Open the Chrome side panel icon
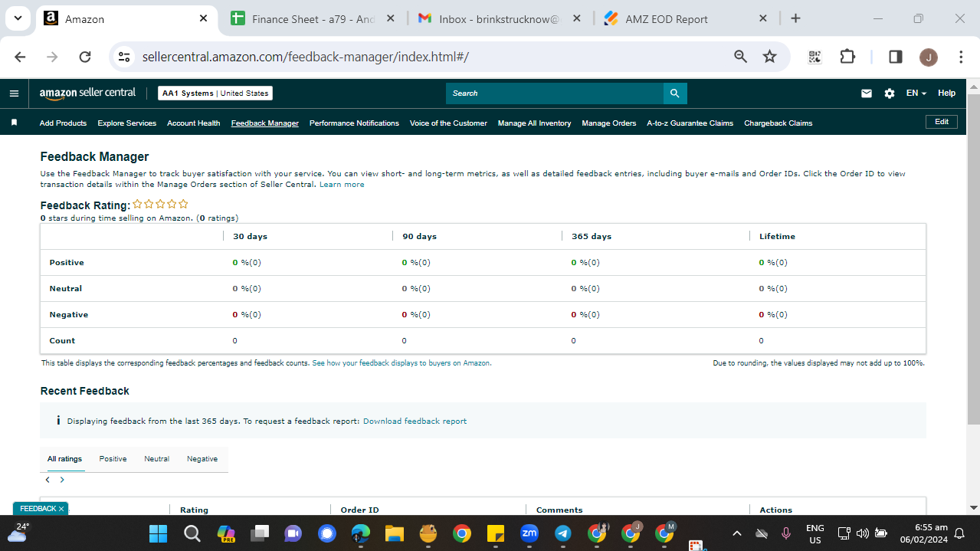The width and height of the screenshot is (980, 551). pos(895,57)
